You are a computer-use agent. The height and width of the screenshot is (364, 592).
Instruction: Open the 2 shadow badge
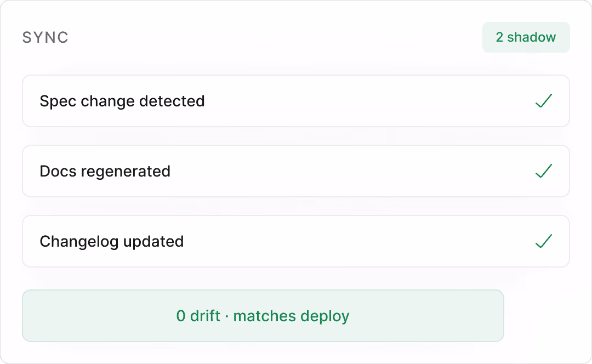click(x=526, y=37)
